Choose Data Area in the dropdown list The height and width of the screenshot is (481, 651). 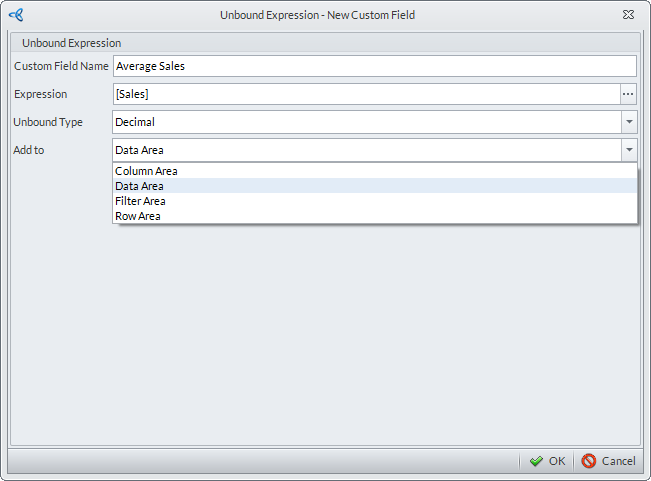140,186
